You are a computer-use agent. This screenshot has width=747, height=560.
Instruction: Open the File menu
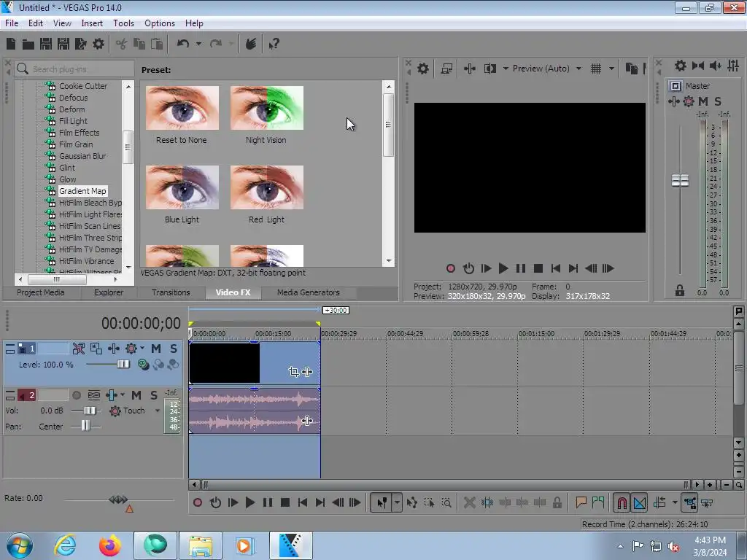(12, 23)
